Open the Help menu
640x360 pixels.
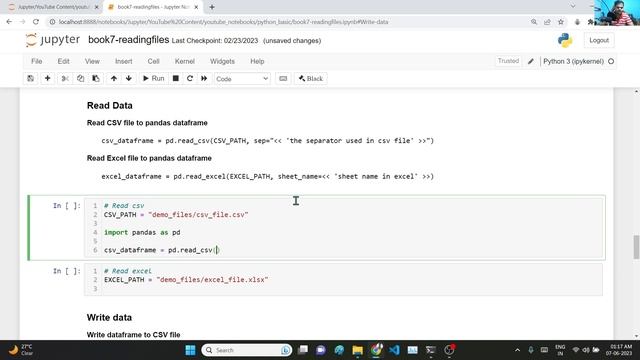[x=257, y=61]
